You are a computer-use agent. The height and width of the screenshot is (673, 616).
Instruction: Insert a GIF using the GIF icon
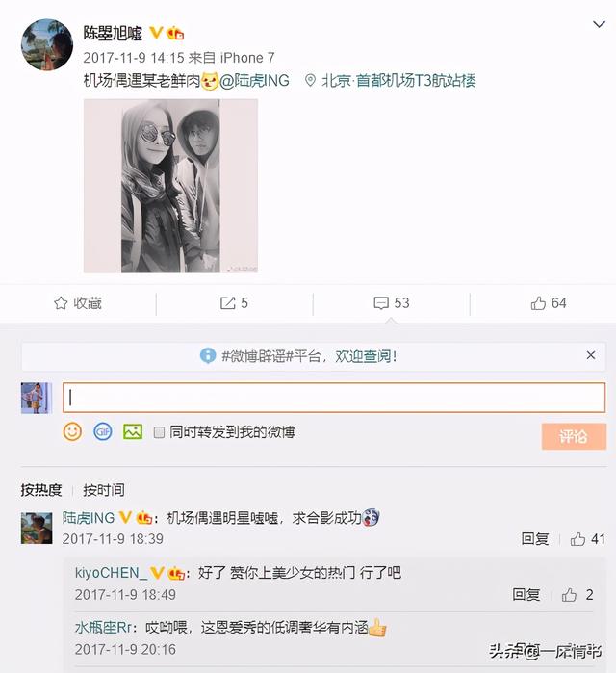[103, 431]
